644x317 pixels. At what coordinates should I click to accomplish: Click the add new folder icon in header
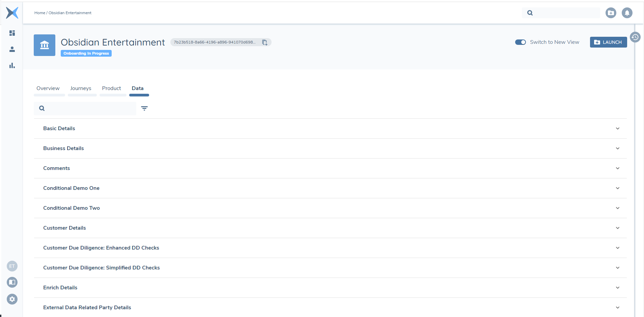[x=611, y=13]
